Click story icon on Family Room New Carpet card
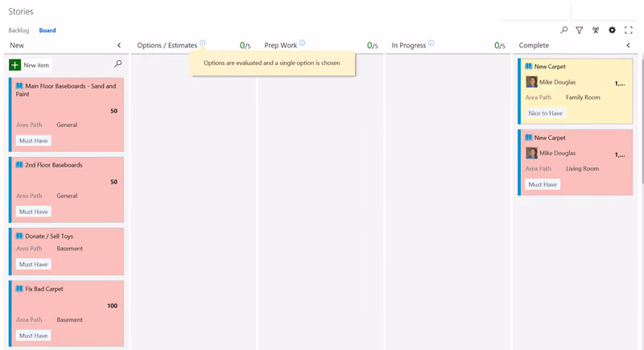This screenshot has width=644, height=350. point(529,66)
